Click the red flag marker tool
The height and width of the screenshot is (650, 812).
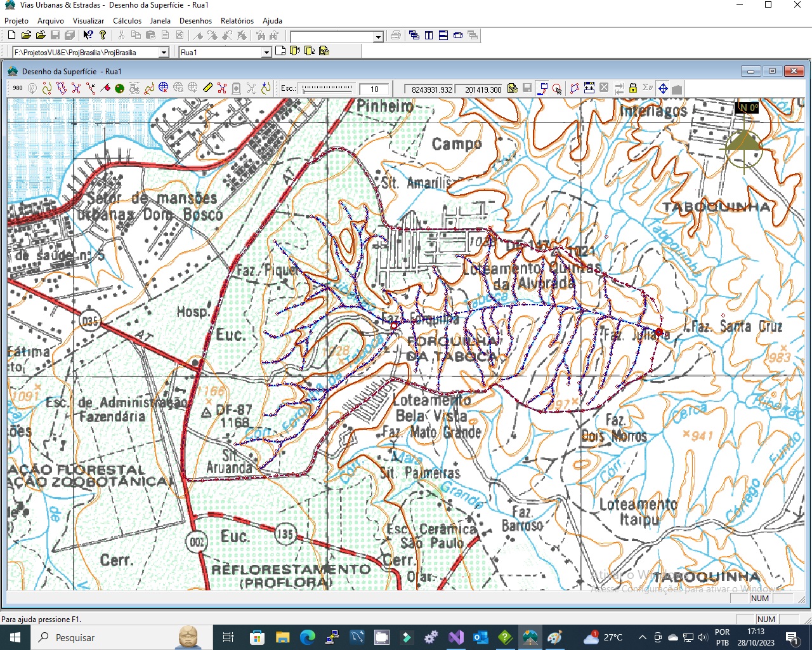(105, 88)
